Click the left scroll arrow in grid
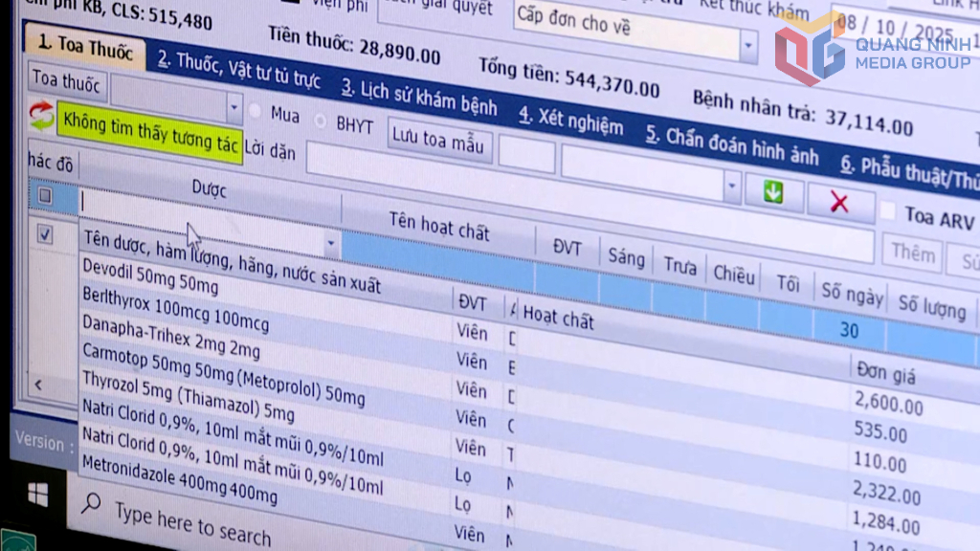980x551 pixels. click(x=39, y=385)
